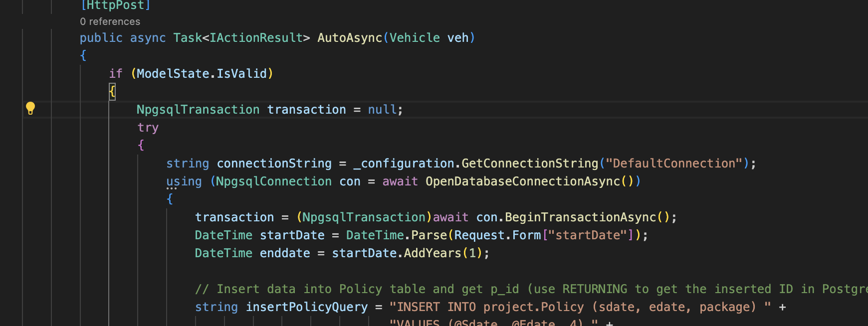Click the IsValid property of ModelState
The width and height of the screenshot is (868, 326).
click(241, 74)
